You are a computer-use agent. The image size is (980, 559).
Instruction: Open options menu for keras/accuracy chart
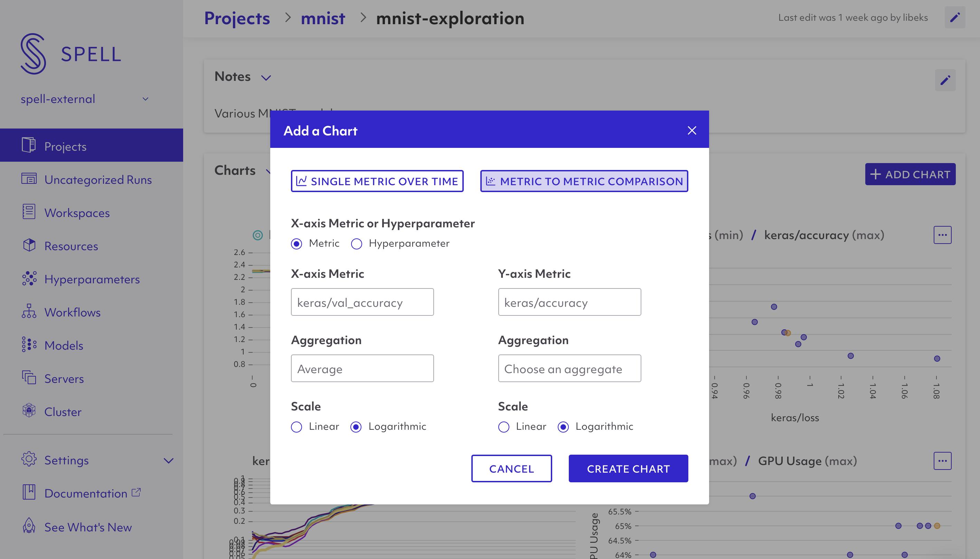942,235
